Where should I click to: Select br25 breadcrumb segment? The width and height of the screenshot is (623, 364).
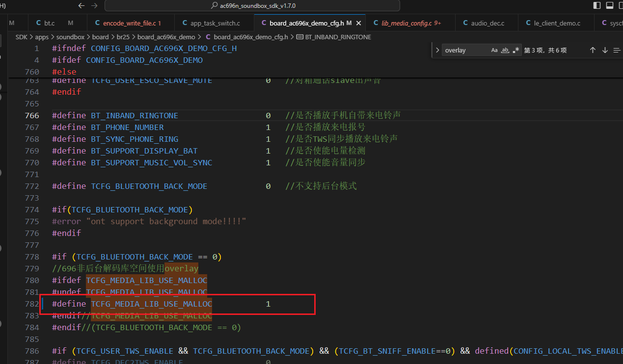coord(123,37)
